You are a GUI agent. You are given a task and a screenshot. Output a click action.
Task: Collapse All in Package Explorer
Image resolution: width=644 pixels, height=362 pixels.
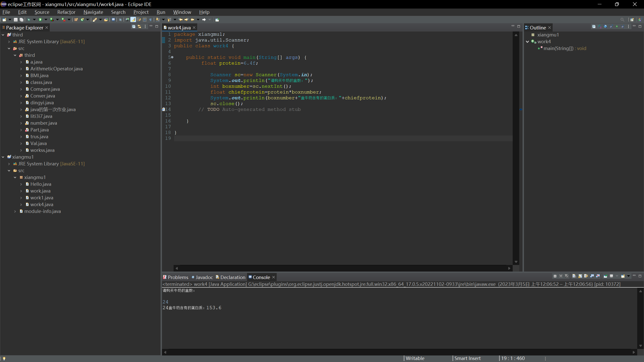tap(134, 27)
